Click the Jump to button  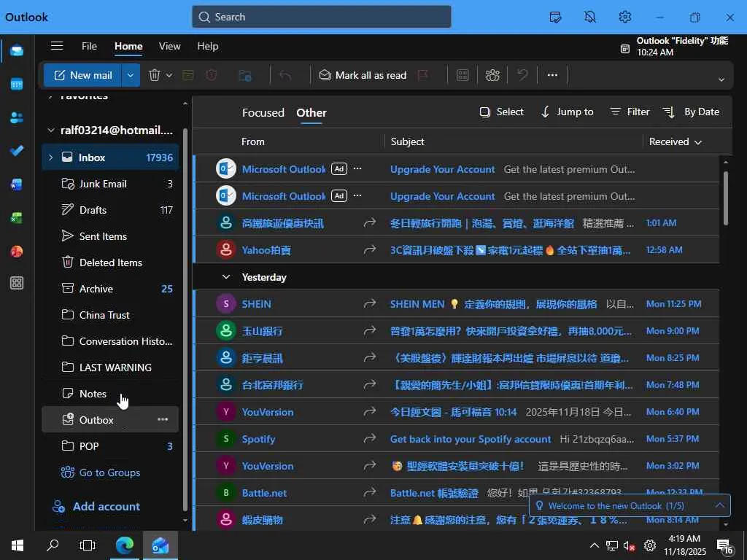point(567,112)
